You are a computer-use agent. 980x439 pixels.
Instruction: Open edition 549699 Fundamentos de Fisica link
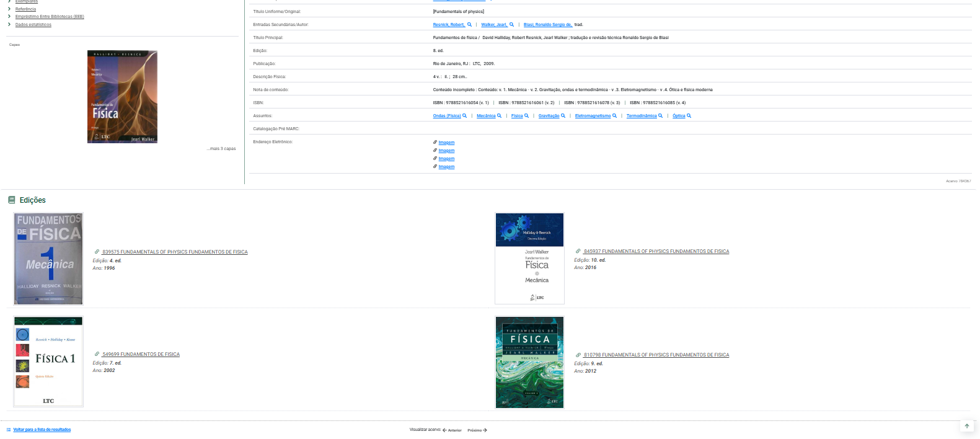141,354
